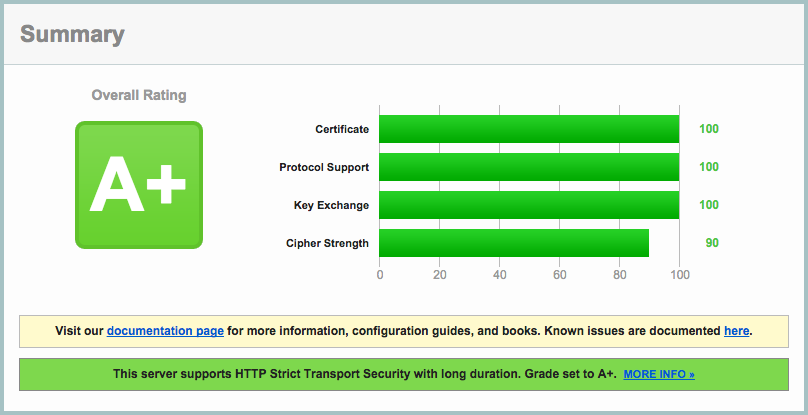Click the Certificate score value 100
The height and width of the screenshot is (415, 808).
pos(709,129)
